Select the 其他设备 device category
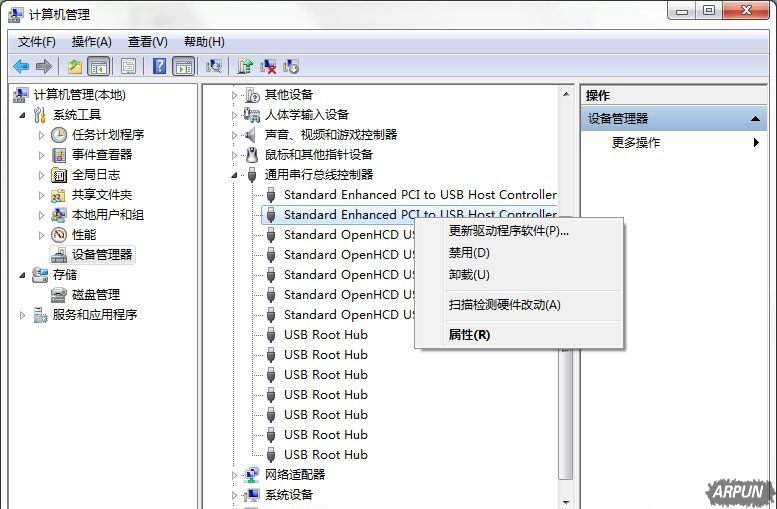Screen dimensions: 777x509 (x=289, y=95)
